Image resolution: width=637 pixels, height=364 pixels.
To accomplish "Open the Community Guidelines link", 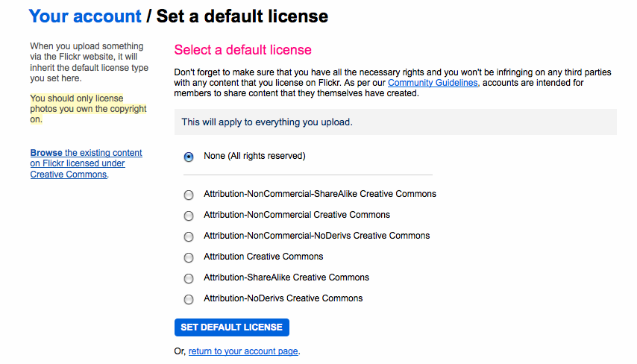I will click(433, 83).
